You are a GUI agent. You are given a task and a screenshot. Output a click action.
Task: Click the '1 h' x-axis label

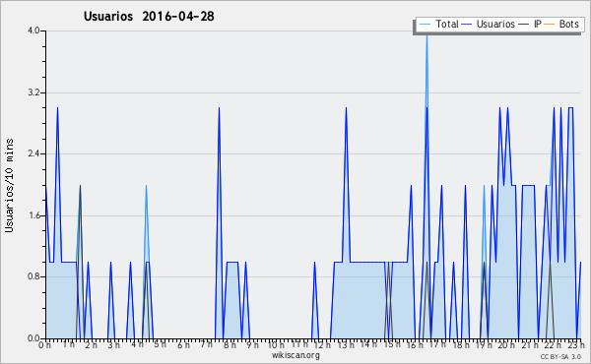[68, 344]
